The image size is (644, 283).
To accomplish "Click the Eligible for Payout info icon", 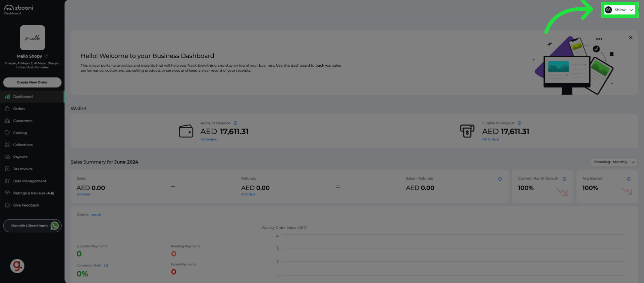I will coord(519,123).
